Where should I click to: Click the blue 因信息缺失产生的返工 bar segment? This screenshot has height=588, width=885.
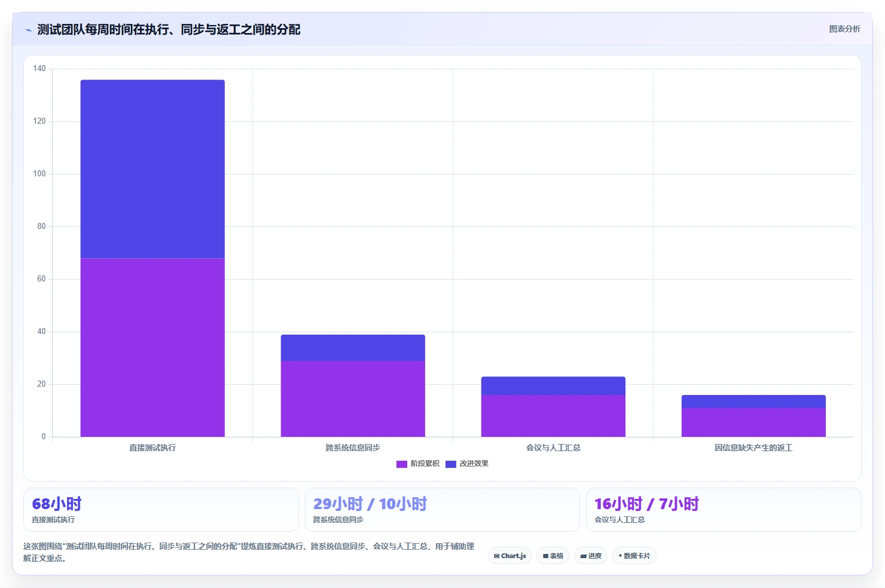(753, 402)
